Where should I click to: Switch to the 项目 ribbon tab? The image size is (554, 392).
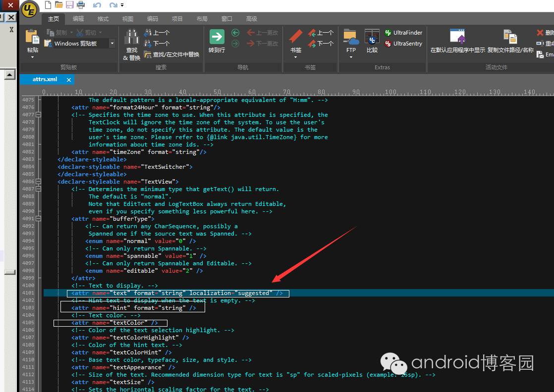pyautogui.click(x=177, y=19)
